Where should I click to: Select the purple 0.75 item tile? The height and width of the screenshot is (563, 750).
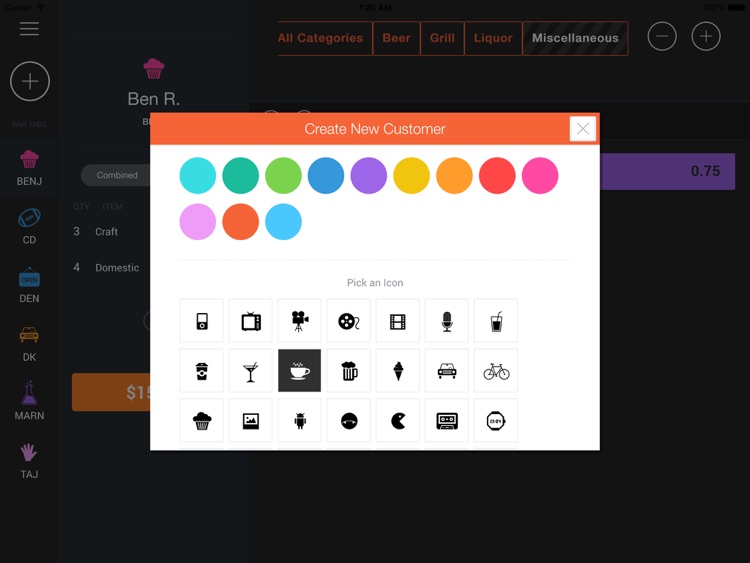[667, 171]
